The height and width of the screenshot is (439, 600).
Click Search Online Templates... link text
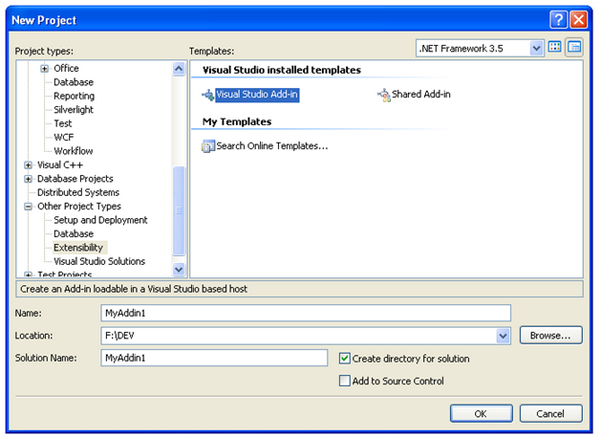pyautogui.click(x=272, y=146)
